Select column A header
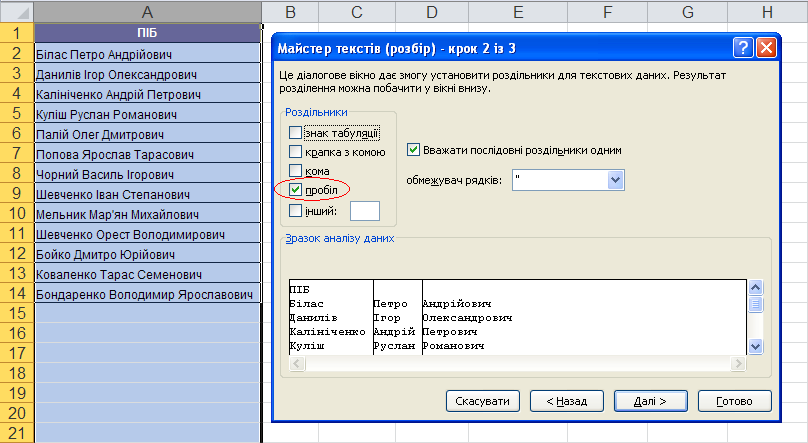The image size is (808, 443). click(147, 12)
